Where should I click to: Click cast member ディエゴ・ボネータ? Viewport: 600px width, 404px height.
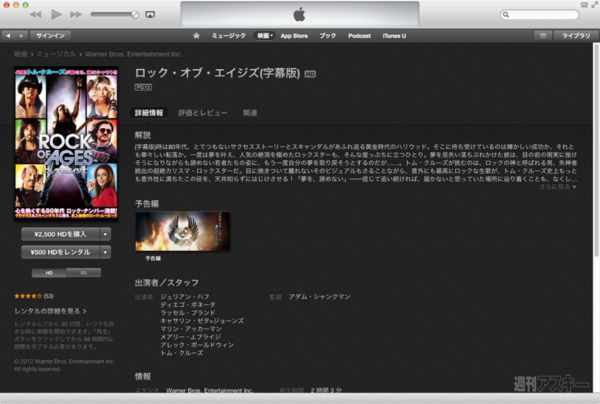(x=188, y=305)
